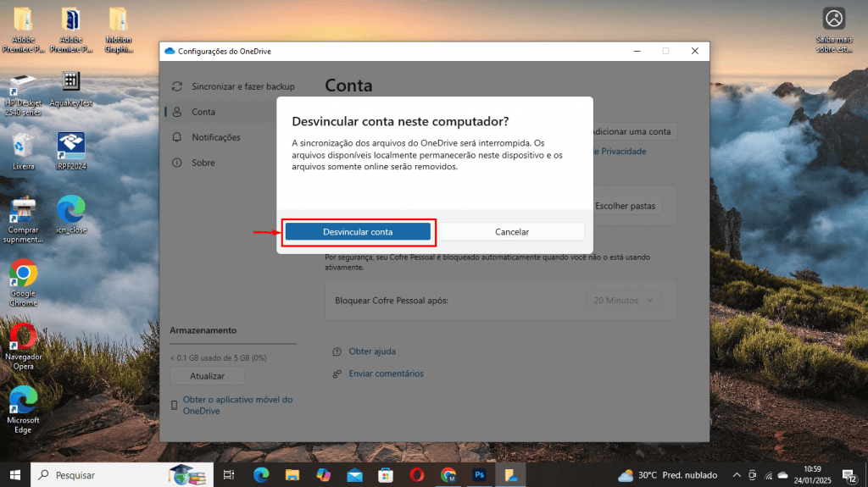Open the Obter o aplicativo móvel link
The width and height of the screenshot is (868, 487).
pos(237,405)
